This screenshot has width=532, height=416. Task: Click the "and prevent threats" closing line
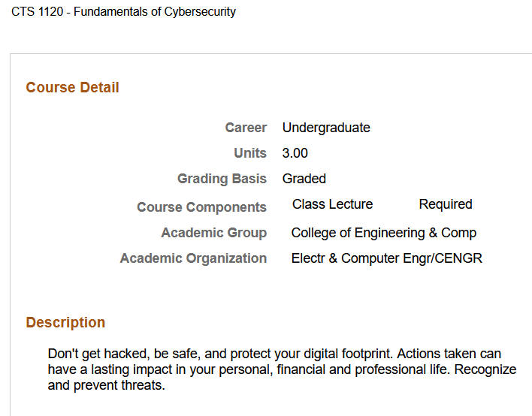click(106, 387)
